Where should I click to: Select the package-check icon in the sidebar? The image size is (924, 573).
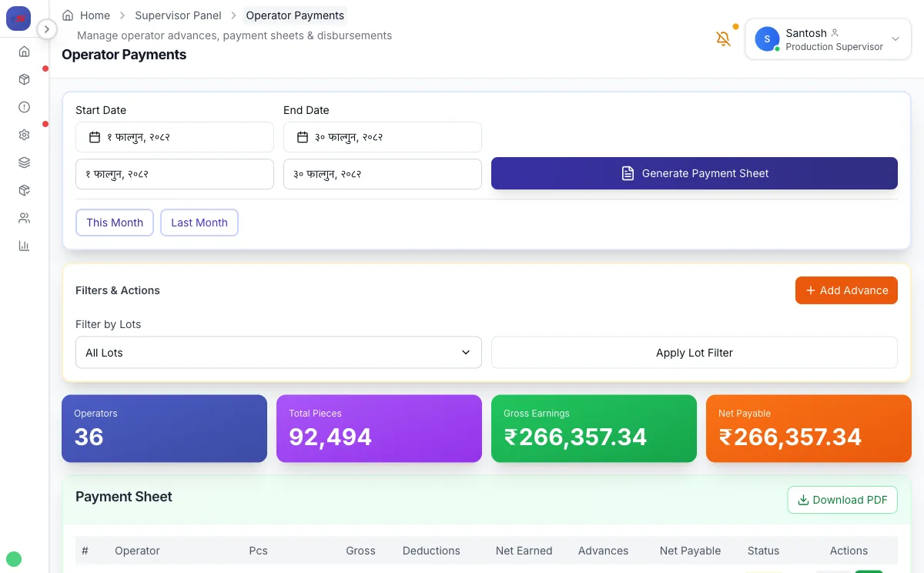24,189
